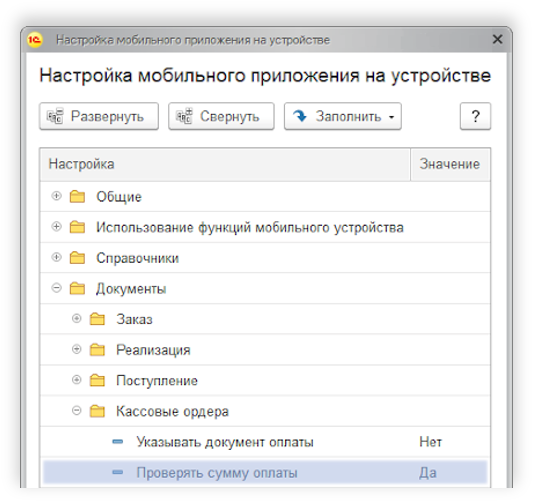Expand Использование функций мобильного устройства node
Viewport: 533px width, 502px height.
tap(56, 226)
